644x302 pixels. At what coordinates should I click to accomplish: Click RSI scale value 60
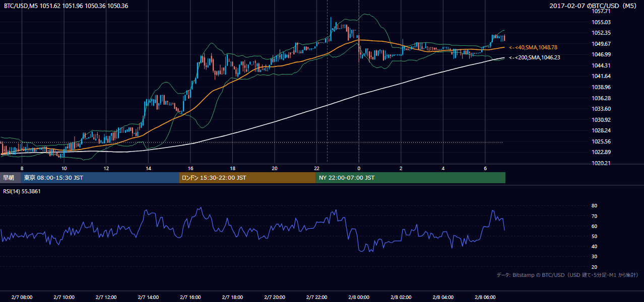coord(595,226)
